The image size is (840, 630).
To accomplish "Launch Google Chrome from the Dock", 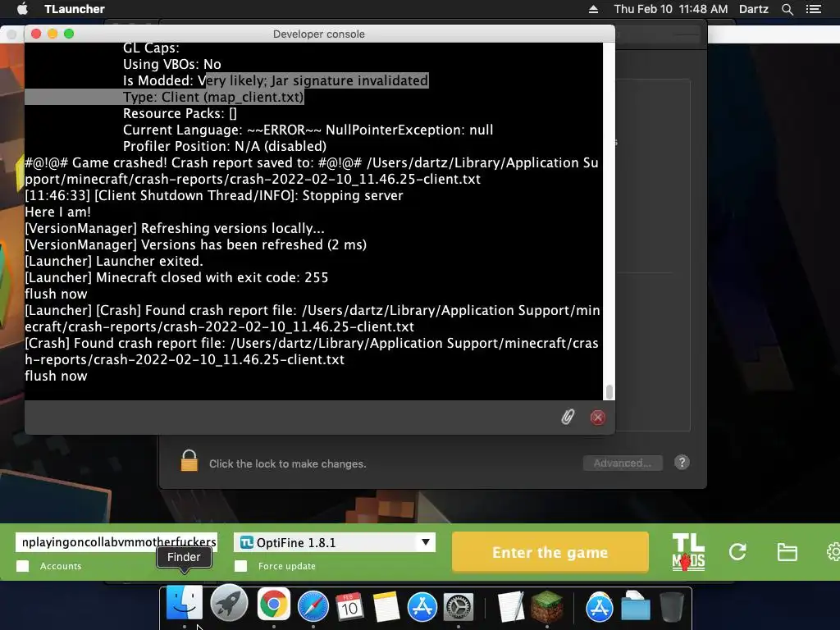I will tap(274, 605).
